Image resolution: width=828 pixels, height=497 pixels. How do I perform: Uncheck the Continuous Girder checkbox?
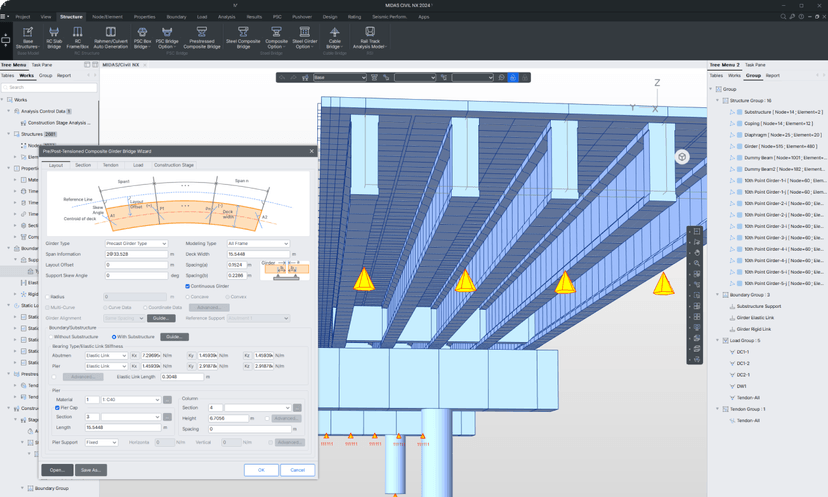coord(188,286)
